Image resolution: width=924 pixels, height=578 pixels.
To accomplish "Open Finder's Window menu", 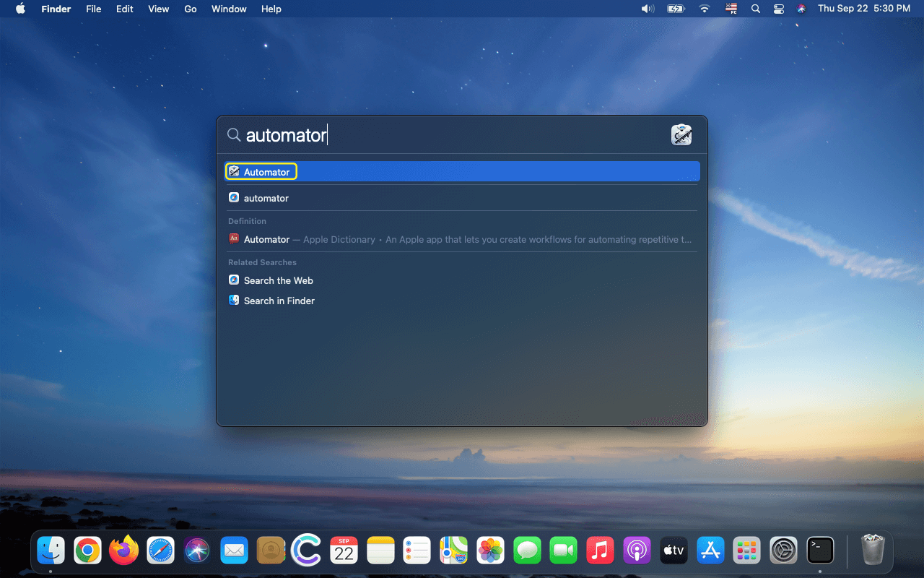I will coord(229,9).
